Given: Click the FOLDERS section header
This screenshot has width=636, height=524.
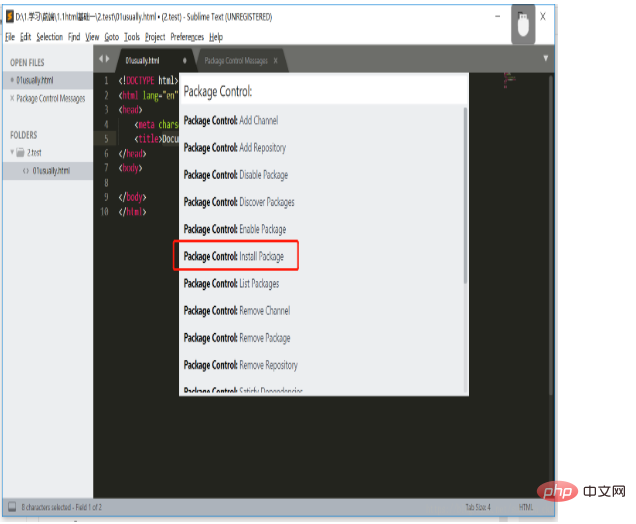Looking at the screenshot, I should tap(24, 135).
